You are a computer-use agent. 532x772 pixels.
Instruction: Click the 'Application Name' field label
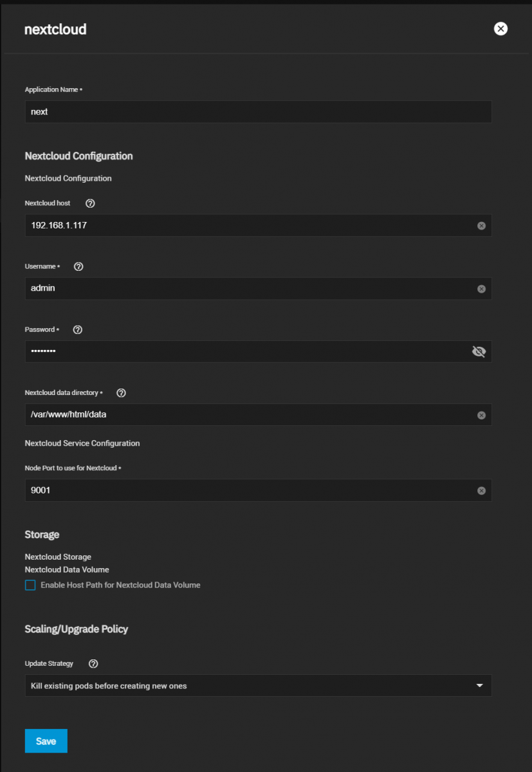pyautogui.click(x=53, y=89)
